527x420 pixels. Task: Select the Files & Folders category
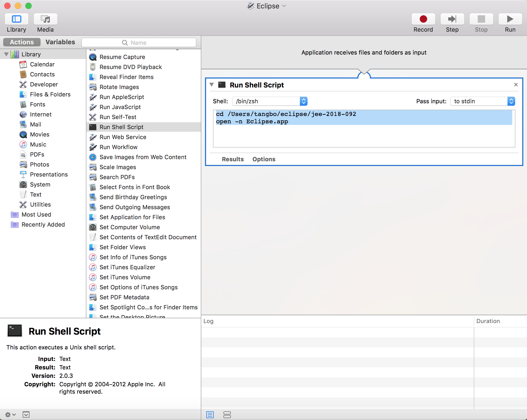[50, 94]
